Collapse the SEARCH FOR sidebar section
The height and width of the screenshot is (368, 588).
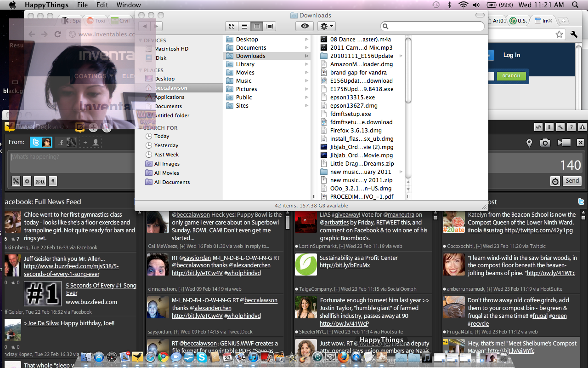click(x=141, y=128)
